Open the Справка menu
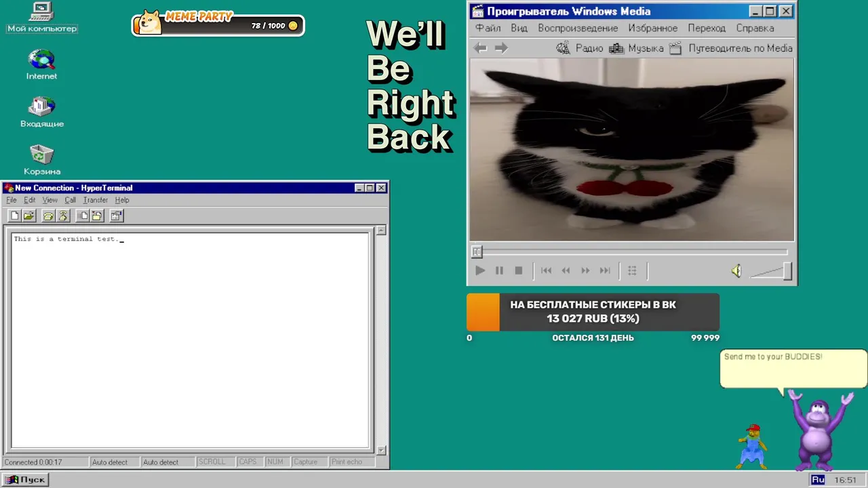868x488 pixels. click(x=755, y=28)
